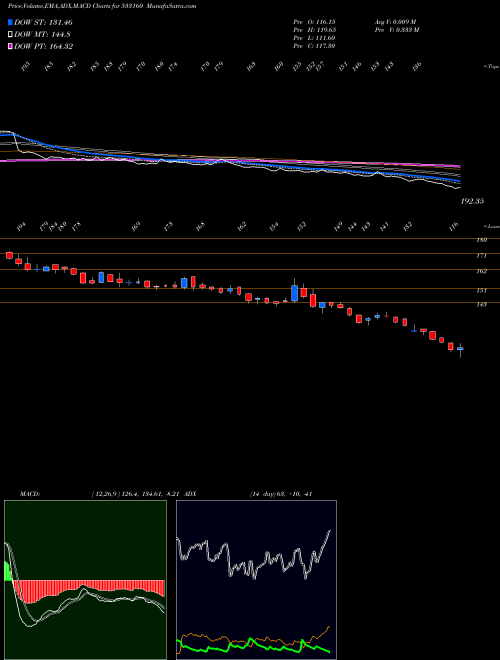Click the 'Pre C: 117.30' value

click(314, 46)
